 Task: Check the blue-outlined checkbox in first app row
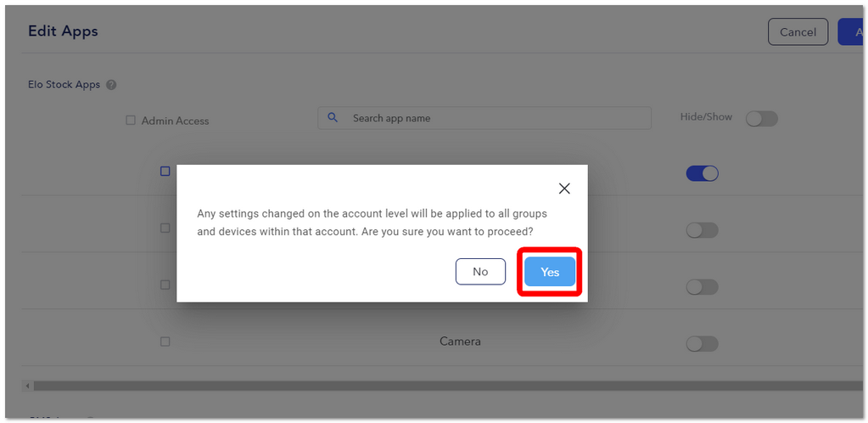(x=165, y=172)
